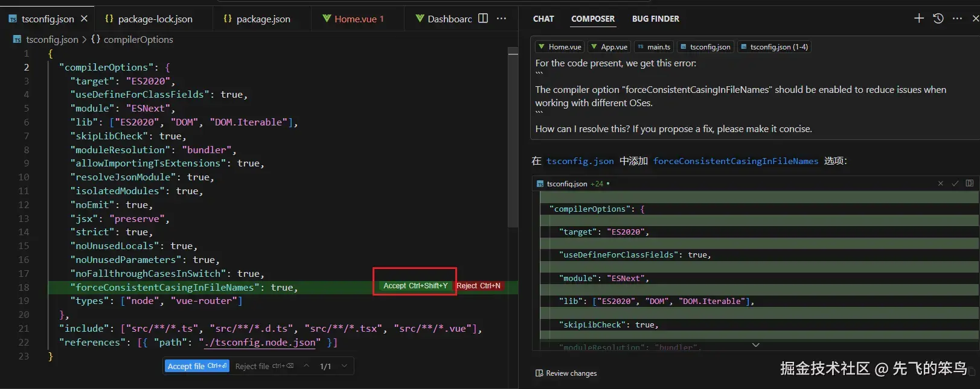Click the App.vue context chip
The image size is (980, 389).
(x=609, y=46)
